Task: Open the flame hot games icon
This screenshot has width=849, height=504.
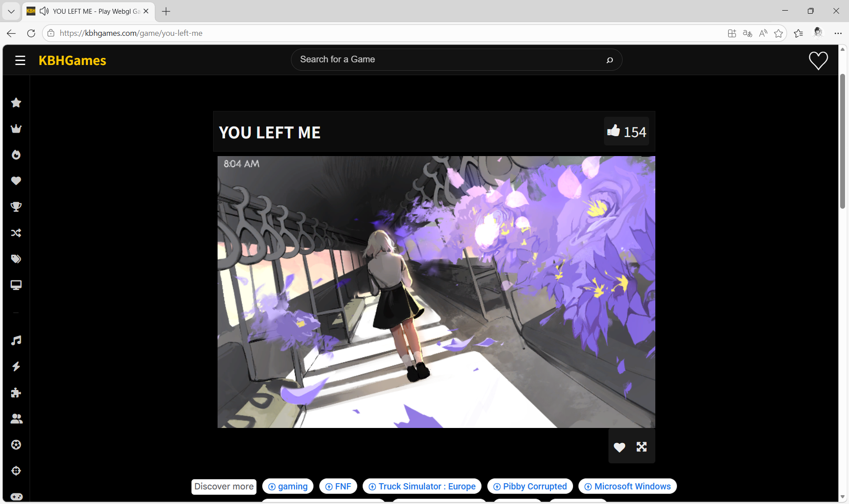Action: [16, 155]
